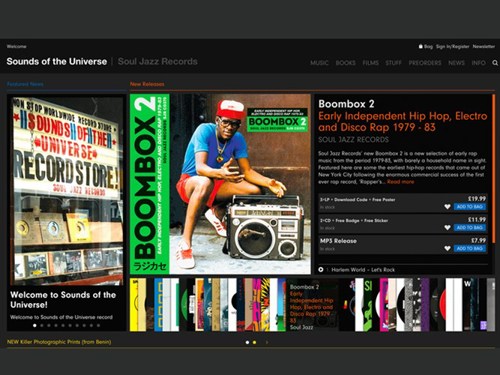Image resolution: width=500 pixels, height=375 pixels.
Task: Add 3-LP edition to wishlist heart
Action: (447, 207)
